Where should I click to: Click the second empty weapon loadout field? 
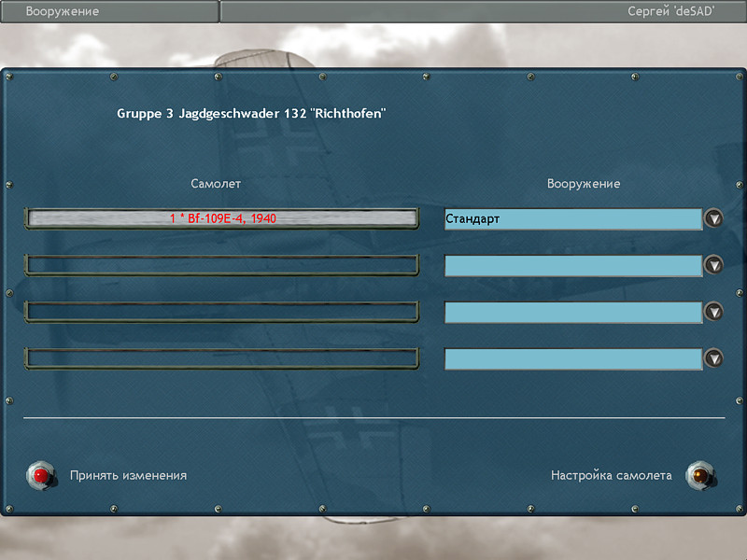coord(573,265)
